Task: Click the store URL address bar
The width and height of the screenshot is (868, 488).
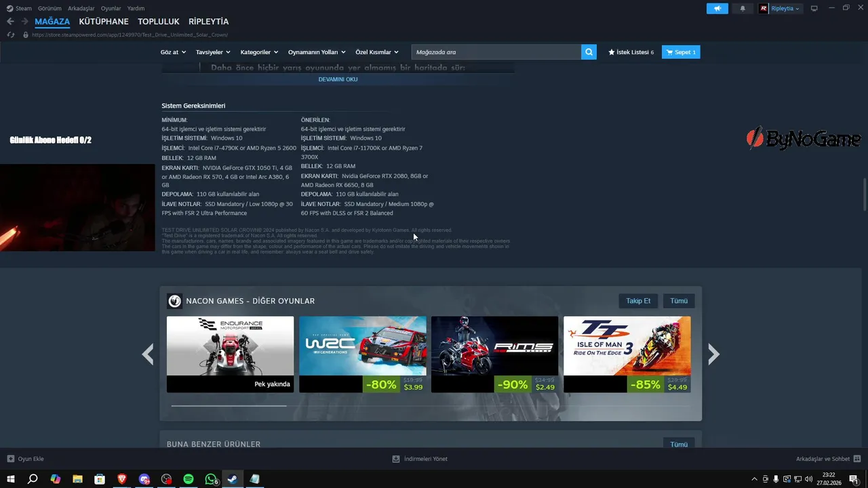Action: point(130,35)
